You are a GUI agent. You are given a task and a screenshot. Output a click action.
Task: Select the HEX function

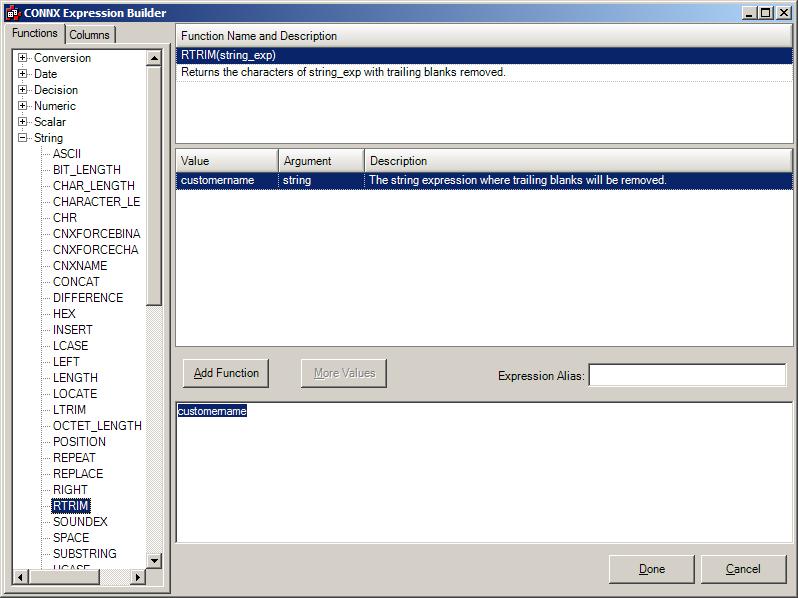tap(64, 314)
